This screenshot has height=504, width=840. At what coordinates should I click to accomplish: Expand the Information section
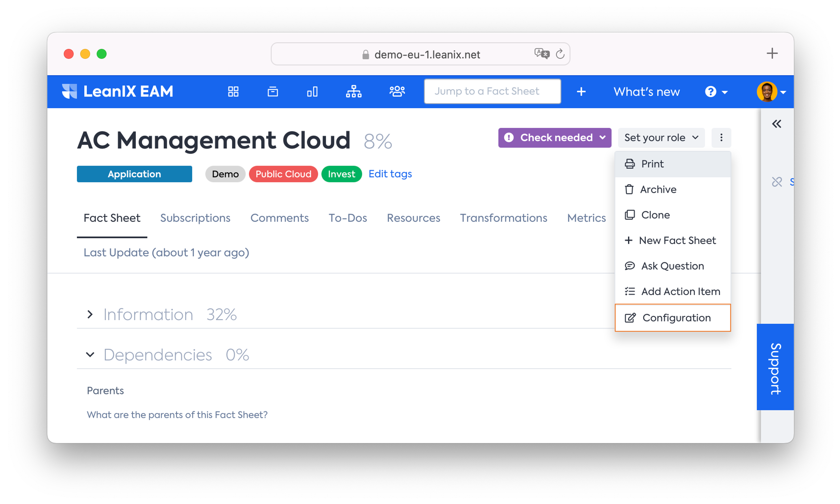point(90,314)
